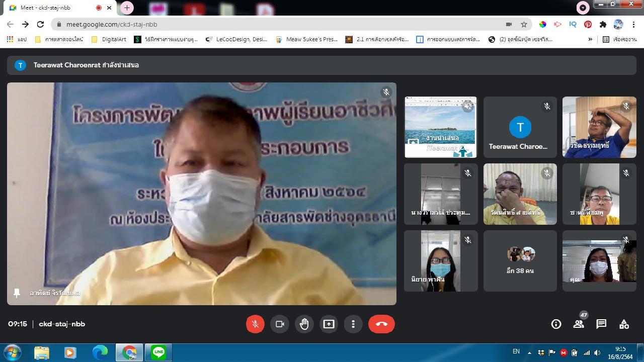Click the "อีก 38 คน" tile
Viewport: 644px width, 362px height.
coord(520,261)
